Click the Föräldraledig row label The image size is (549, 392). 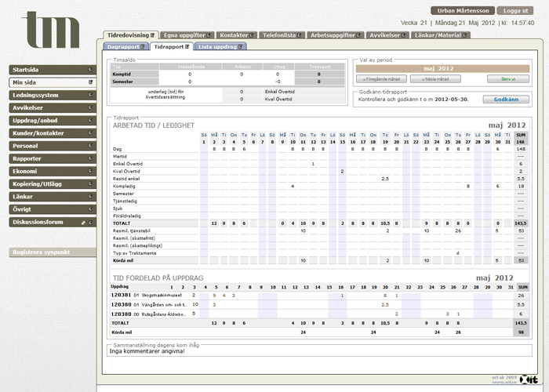tap(126, 216)
